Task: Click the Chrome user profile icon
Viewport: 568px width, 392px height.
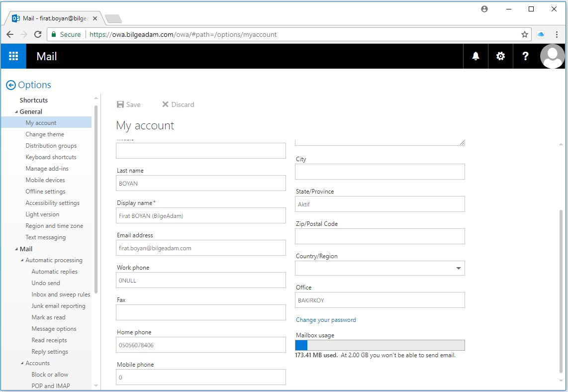Action: click(x=484, y=9)
